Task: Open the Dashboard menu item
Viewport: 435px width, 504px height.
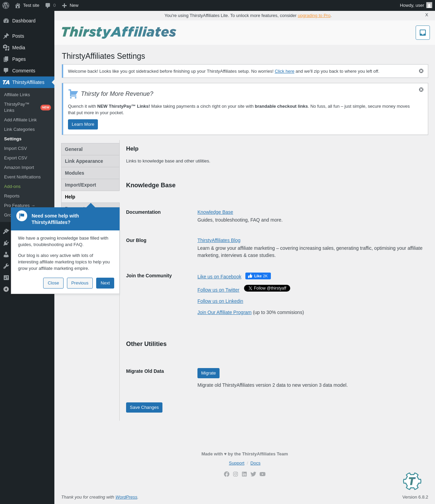Action: (x=27, y=21)
